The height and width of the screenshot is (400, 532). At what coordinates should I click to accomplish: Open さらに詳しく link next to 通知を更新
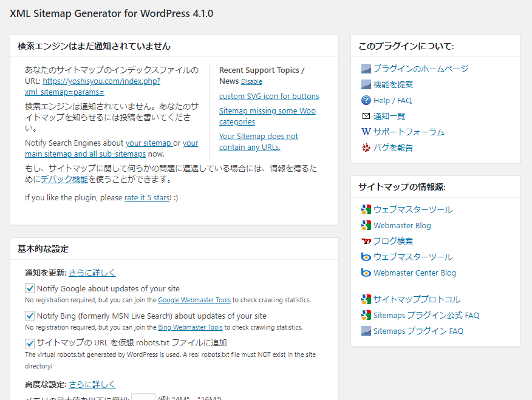click(92, 273)
